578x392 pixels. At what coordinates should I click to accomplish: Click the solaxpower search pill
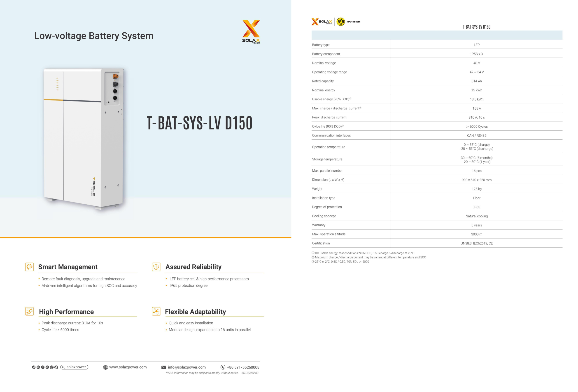pyautogui.click(x=74, y=367)
